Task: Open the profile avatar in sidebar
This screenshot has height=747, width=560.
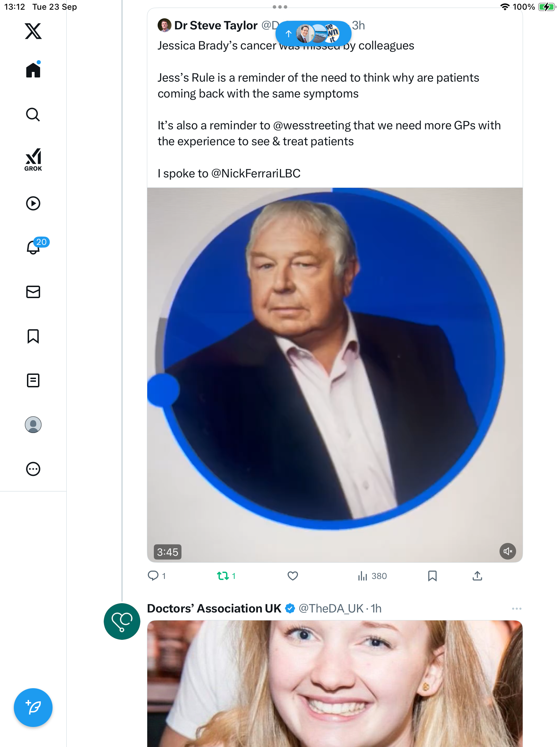Action: click(x=33, y=425)
